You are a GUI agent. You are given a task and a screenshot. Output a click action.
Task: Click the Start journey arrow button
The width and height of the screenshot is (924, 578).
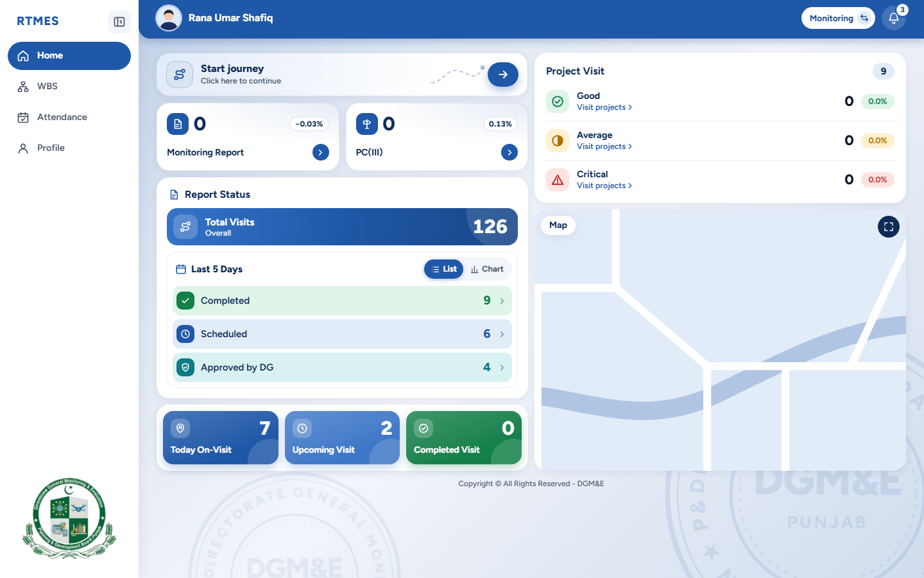coord(503,74)
